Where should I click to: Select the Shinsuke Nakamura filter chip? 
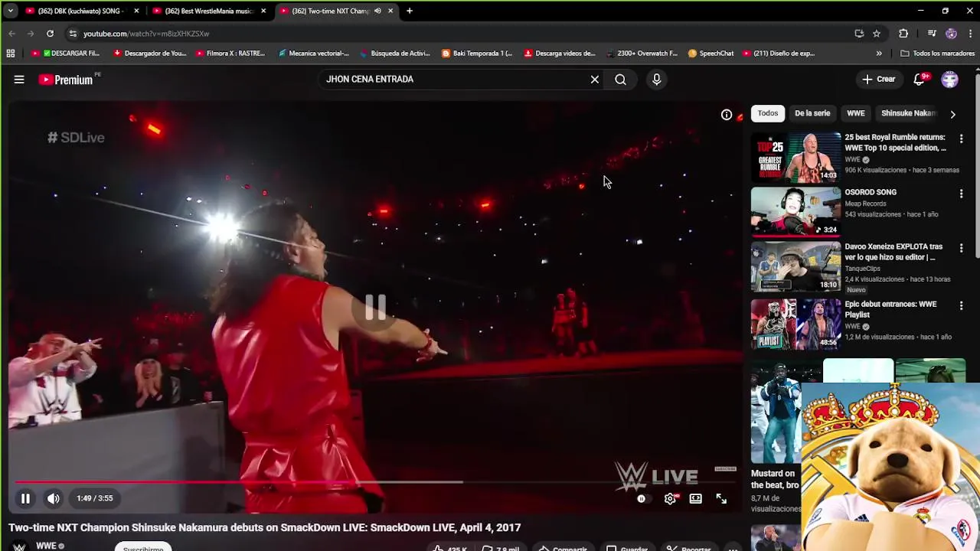pos(909,113)
